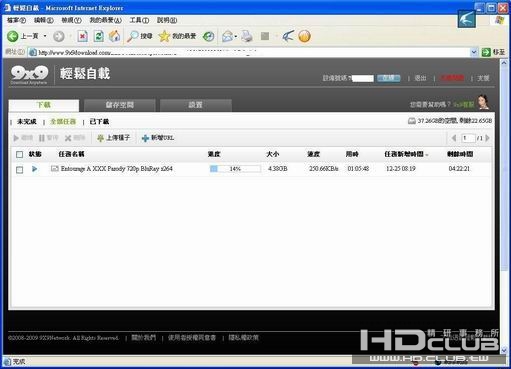Image resolution: width=511 pixels, height=369 pixels.
Task: Open the settings tab
Action: [x=196, y=105]
